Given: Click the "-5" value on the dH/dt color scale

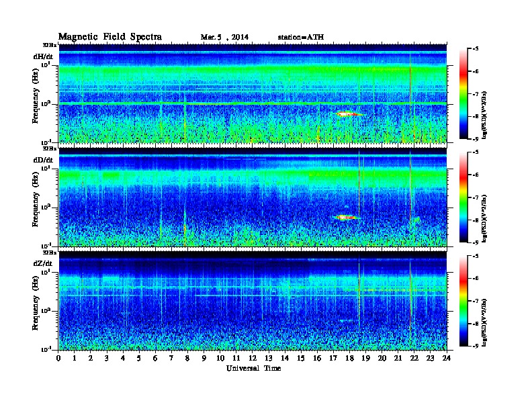Looking at the screenshot, I should point(476,49).
